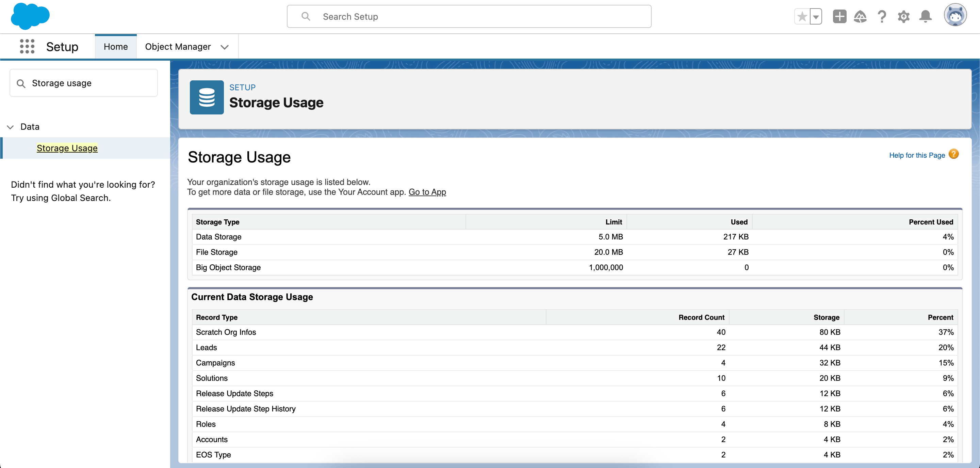Click the Favorites star icon
The image size is (980, 468).
coord(802,17)
